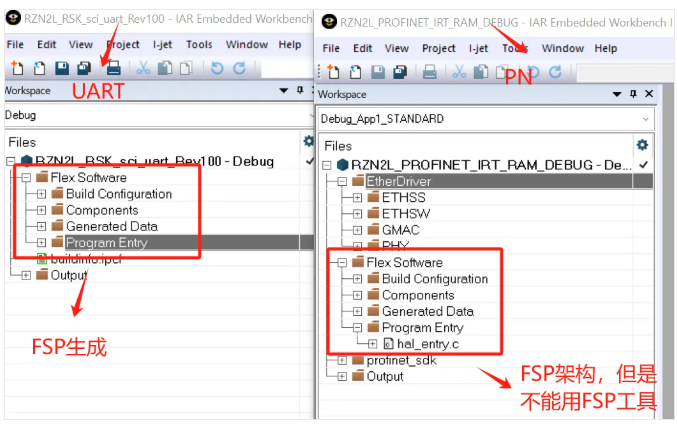
Task: Pin the PROFINET Workspace panel
Action: tap(633, 94)
